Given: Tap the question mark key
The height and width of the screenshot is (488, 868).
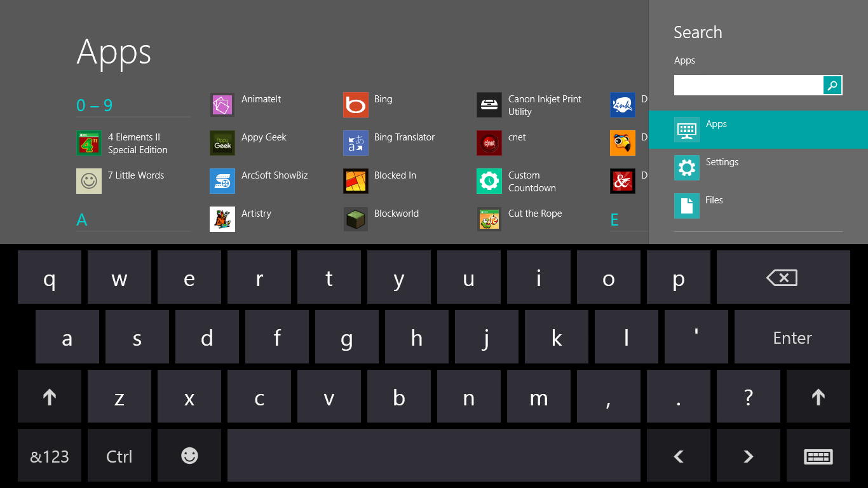Looking at the screenshot, I should click(x=749, y=396).
